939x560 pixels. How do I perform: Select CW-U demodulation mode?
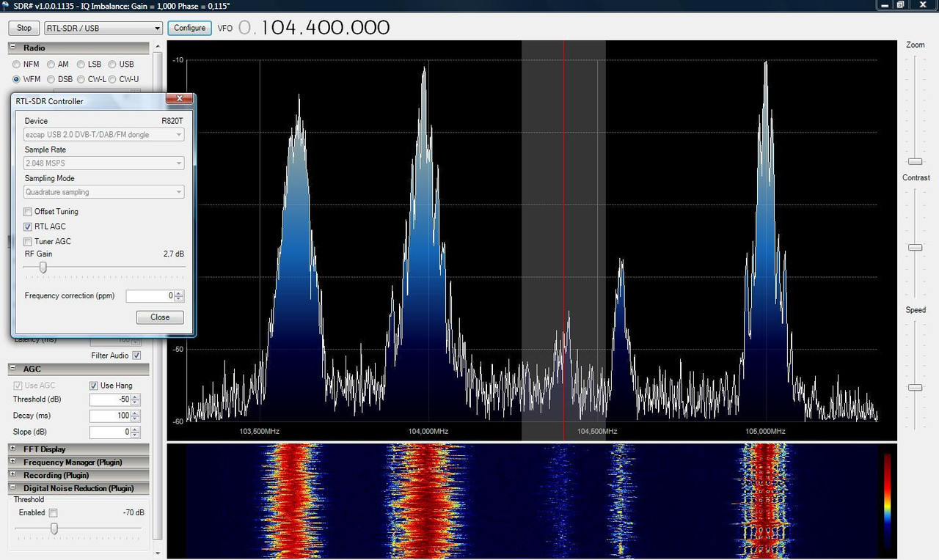point(112,79)
